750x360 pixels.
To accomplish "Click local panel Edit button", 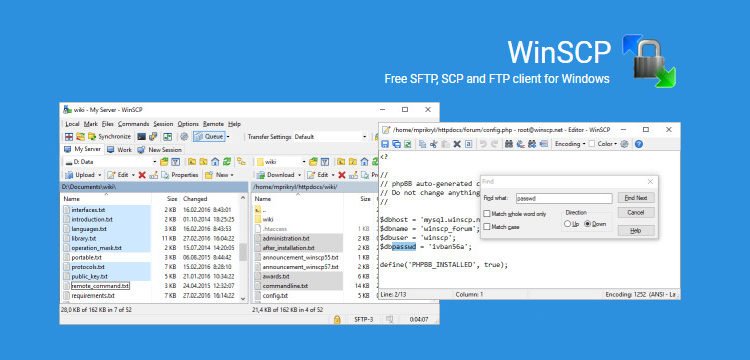I will 118,175.
